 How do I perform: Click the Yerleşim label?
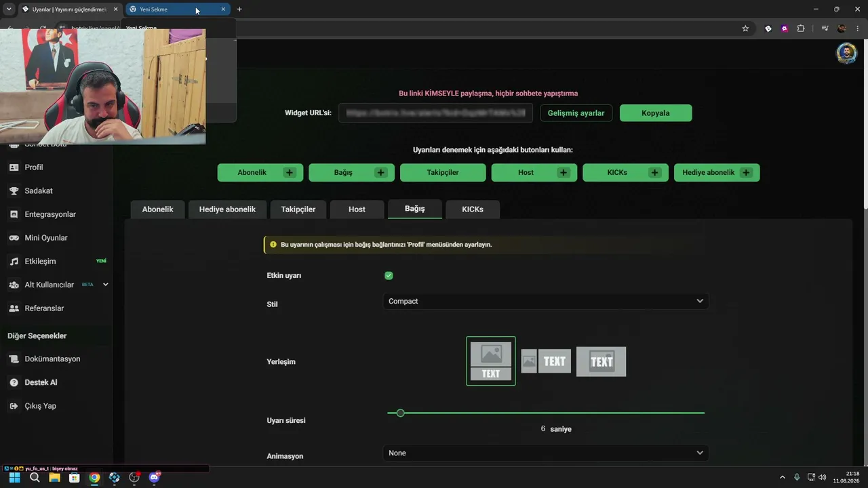click(281, 362)
